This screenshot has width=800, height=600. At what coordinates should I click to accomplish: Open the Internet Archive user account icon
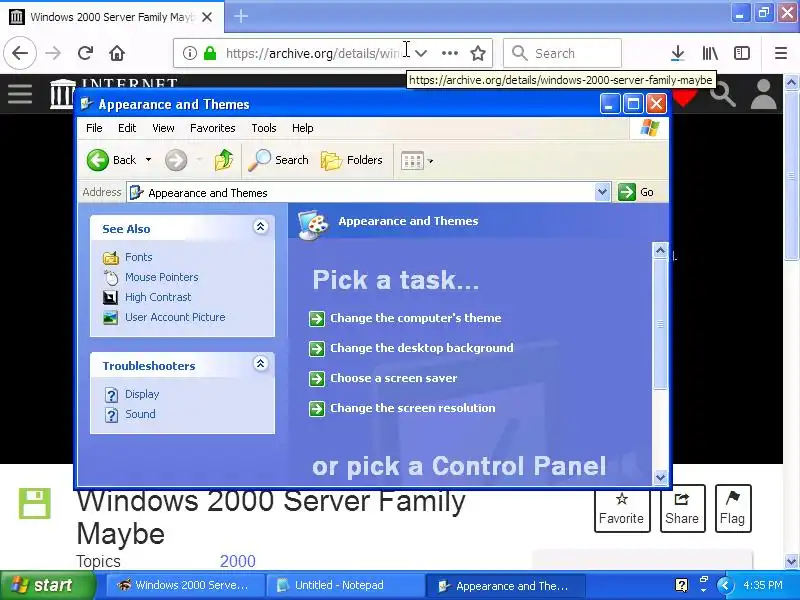(763, 94)
